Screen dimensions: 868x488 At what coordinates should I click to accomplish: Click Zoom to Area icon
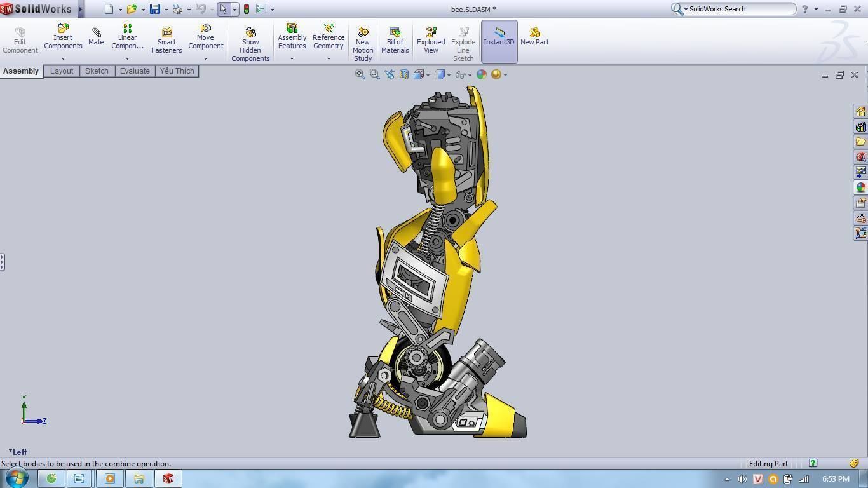[x=374, y=74]
